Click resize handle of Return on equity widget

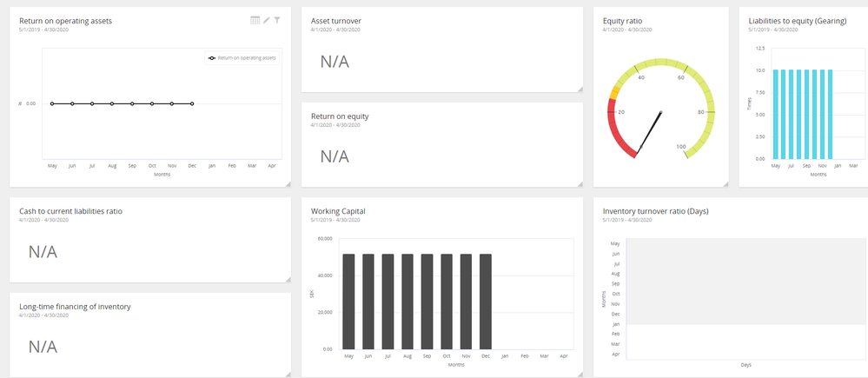[580, 183]
